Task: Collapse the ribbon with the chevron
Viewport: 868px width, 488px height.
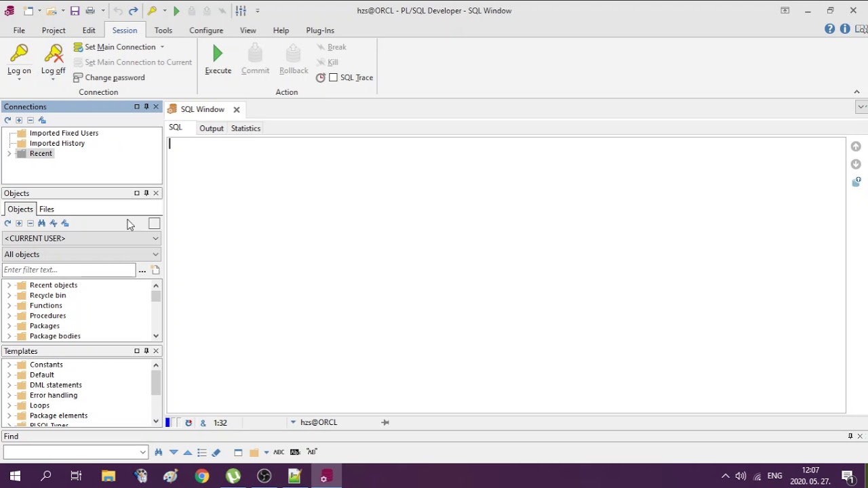Action: coord(856,92)
